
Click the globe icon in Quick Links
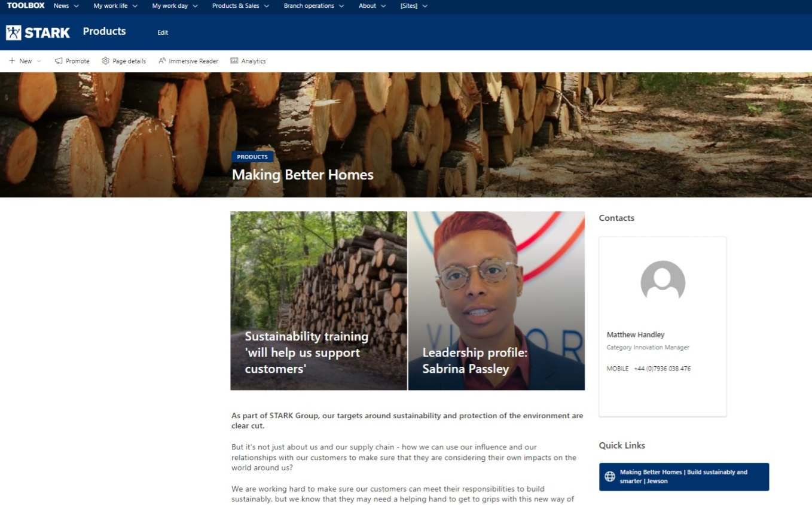pyautogui.click(x=610, y=477)
